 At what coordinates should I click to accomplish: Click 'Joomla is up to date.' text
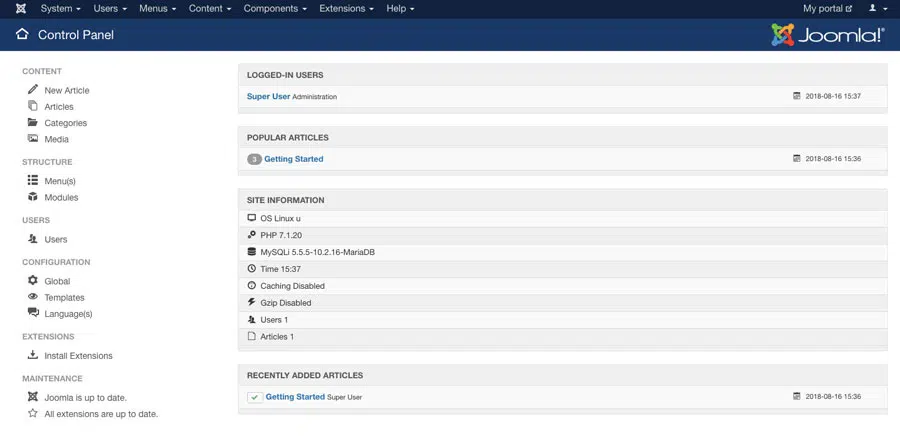(x=86, y=398)
